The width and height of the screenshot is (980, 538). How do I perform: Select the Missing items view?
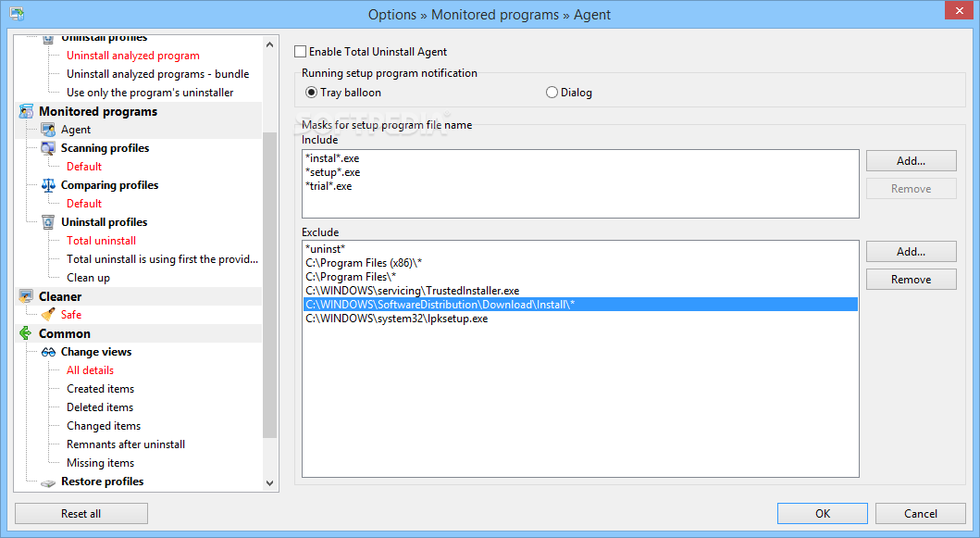tap(101, 463)
